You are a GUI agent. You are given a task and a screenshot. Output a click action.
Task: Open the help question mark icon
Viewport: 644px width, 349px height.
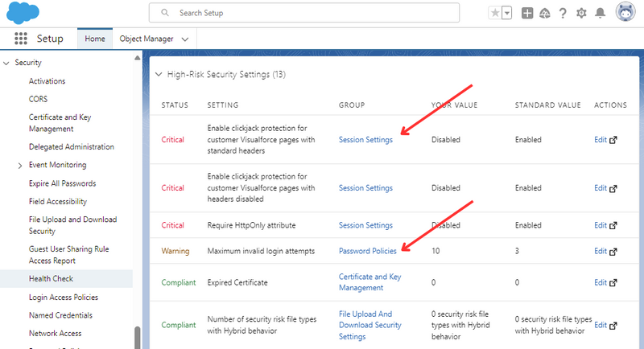[563, 14]
